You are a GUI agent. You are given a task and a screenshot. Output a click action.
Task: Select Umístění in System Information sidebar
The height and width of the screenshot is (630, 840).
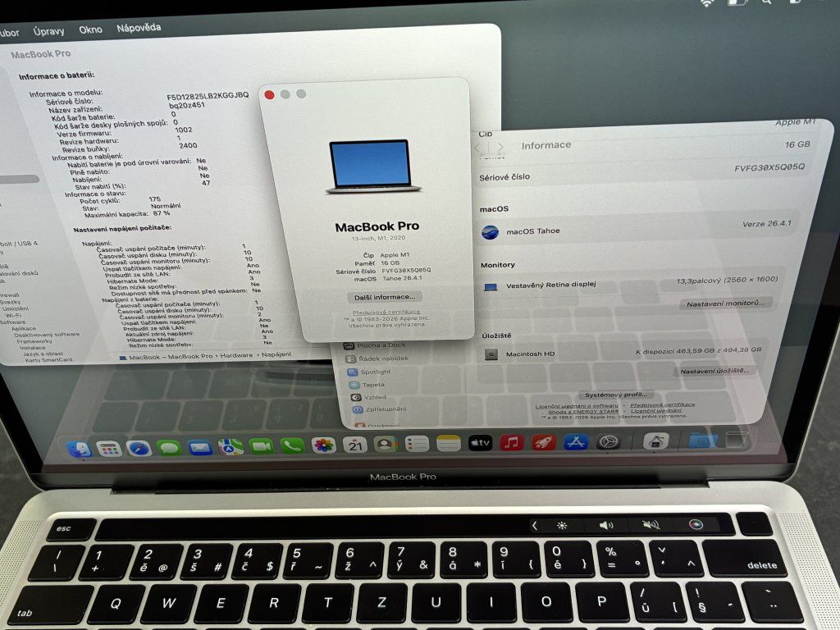(15, 309)
